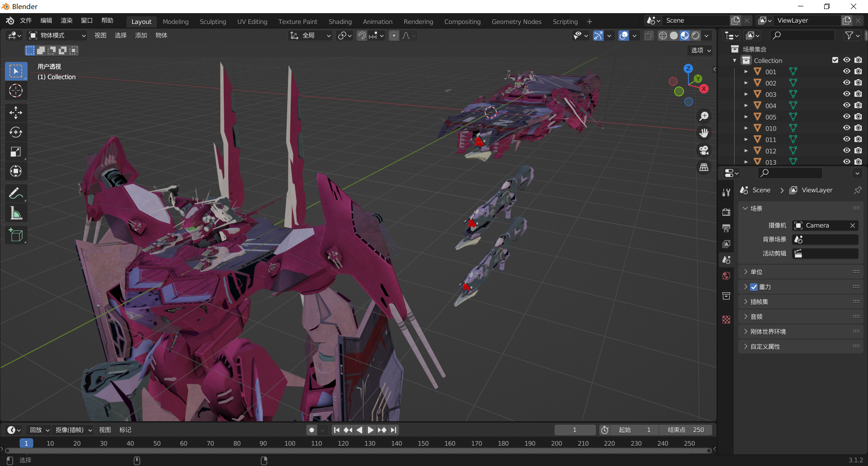Hide object 003 in viewport
Viewport: 868px width, 466px height.
[x=847, y=94]
